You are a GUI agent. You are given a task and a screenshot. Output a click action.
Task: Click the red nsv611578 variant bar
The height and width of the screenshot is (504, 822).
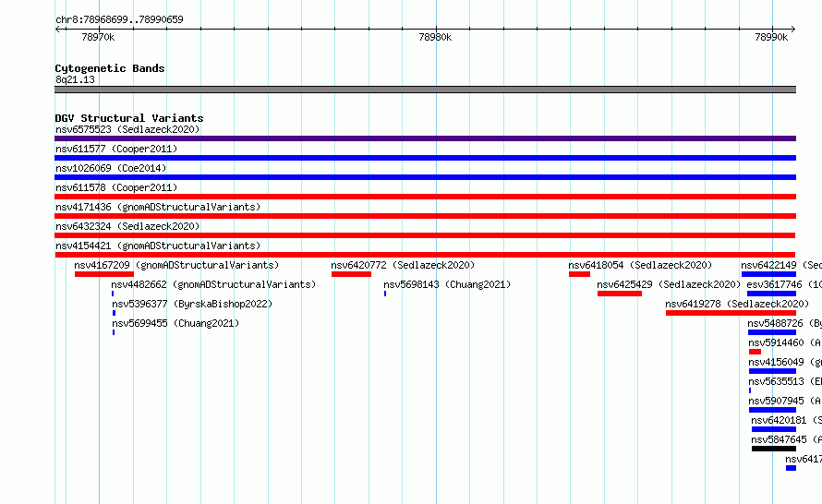425,197
